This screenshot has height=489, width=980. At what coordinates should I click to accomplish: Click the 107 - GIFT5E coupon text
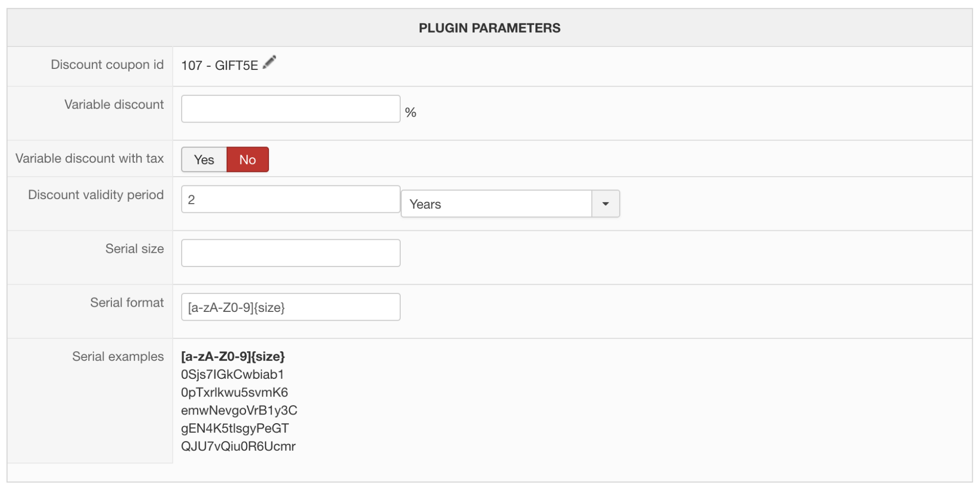[x=219, y=66]
